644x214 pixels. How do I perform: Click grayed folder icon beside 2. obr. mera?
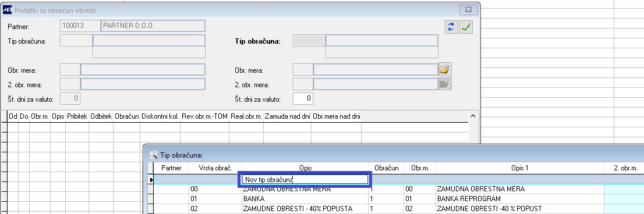pos(445,84)
